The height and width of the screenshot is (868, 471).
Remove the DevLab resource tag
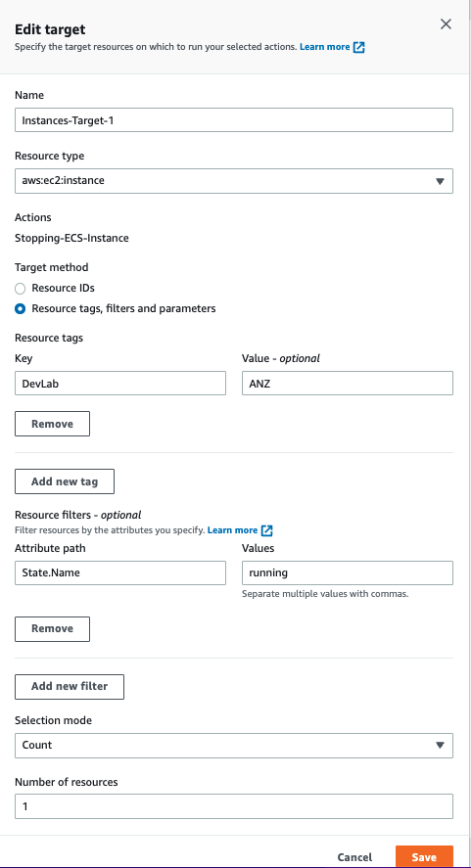52,424
